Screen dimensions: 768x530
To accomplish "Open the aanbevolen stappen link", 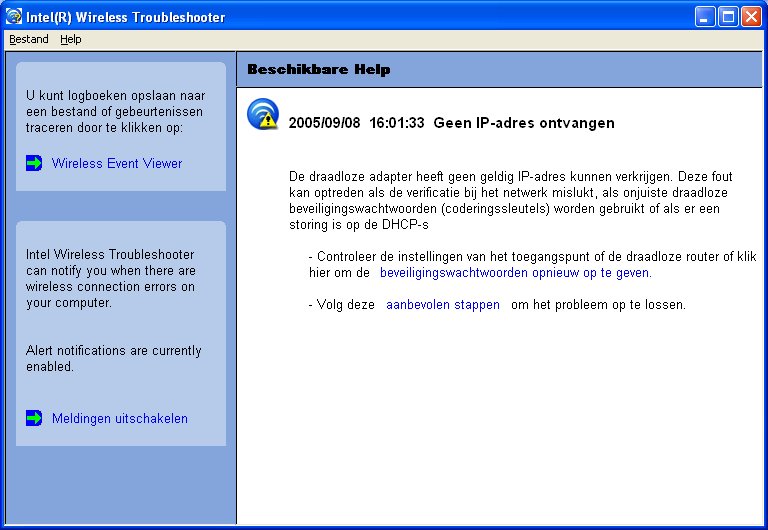I will pyautogui.click(x=443, y=305).
